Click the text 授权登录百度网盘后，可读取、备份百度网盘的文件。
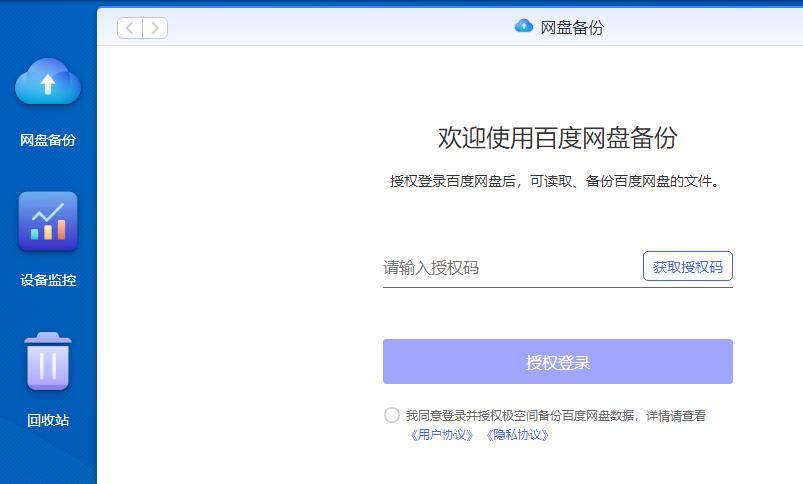This screenshot has width=803, height=484. tap(556, 181)
